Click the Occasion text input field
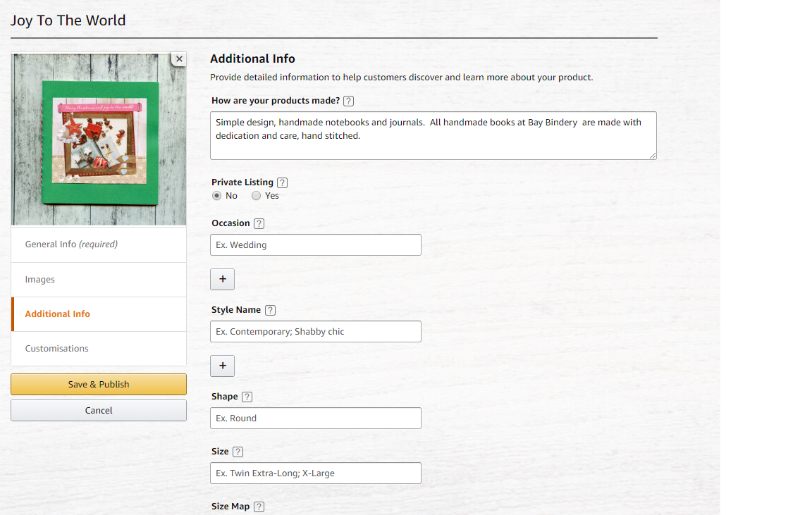Screen dimensions: 812x515 pos(315,245)
